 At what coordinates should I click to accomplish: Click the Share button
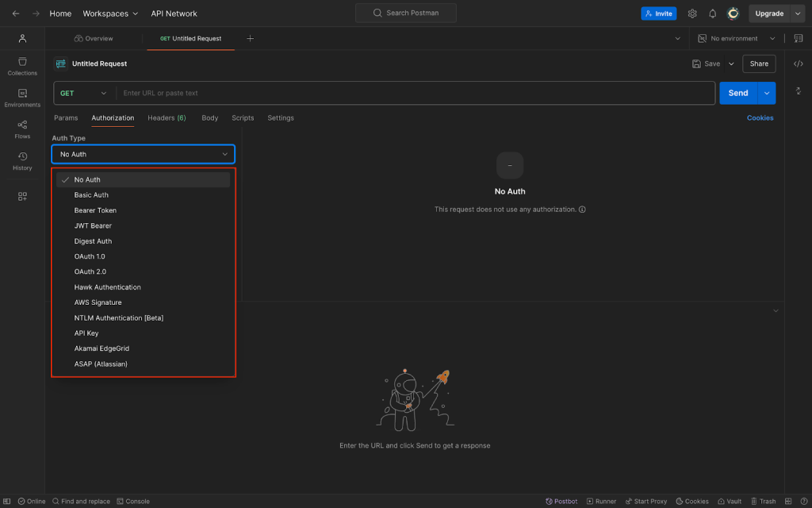(x=759, y=63)
